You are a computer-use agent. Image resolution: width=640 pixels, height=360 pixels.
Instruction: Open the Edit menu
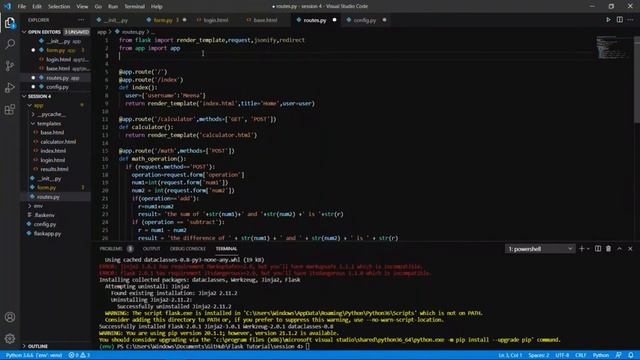coord(37,6)
